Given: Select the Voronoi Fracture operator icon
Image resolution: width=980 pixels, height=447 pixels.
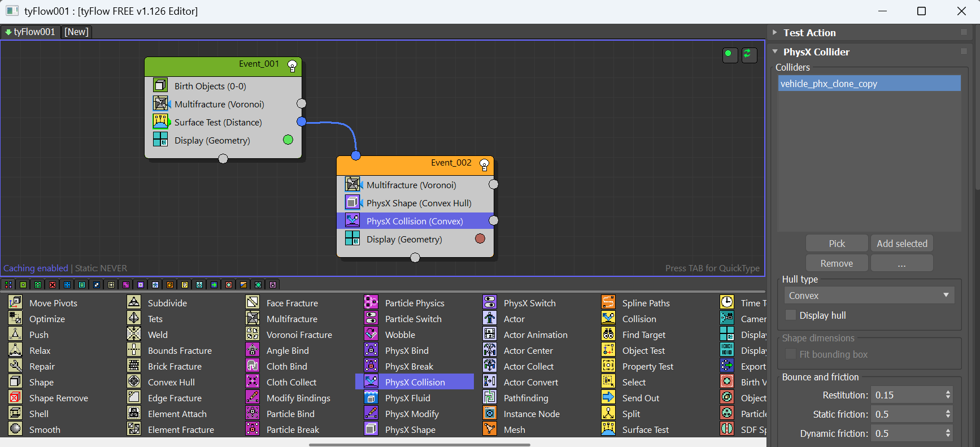Looking at the screenshot, I should click(x=252, y=334).
